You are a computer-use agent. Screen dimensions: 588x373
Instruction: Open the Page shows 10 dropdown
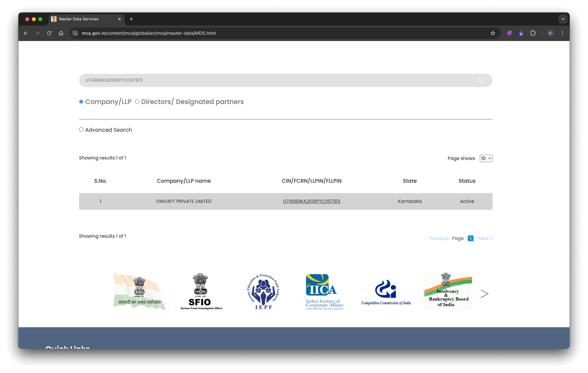(486, 158)
